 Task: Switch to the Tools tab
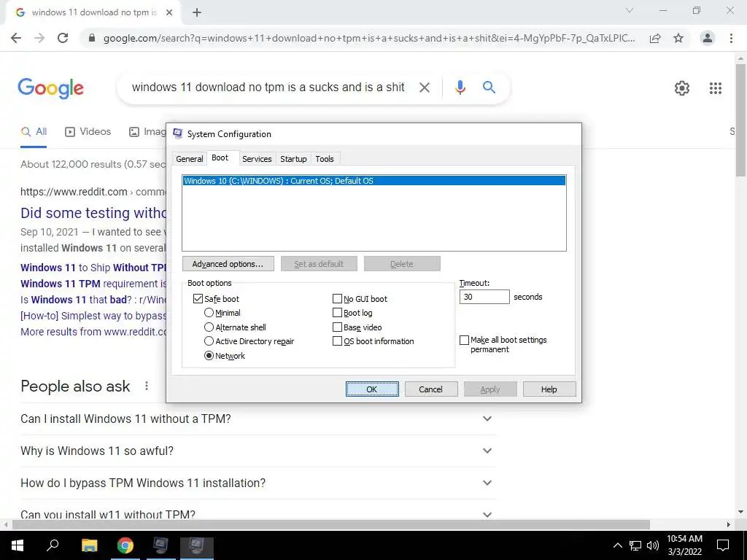point(325,159)
